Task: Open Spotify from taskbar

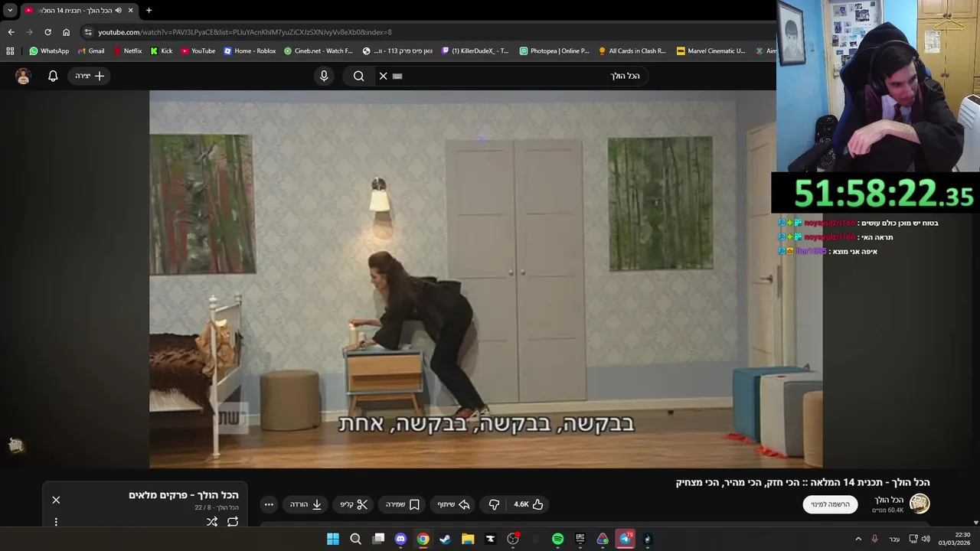Action: [x=557, y=539]
